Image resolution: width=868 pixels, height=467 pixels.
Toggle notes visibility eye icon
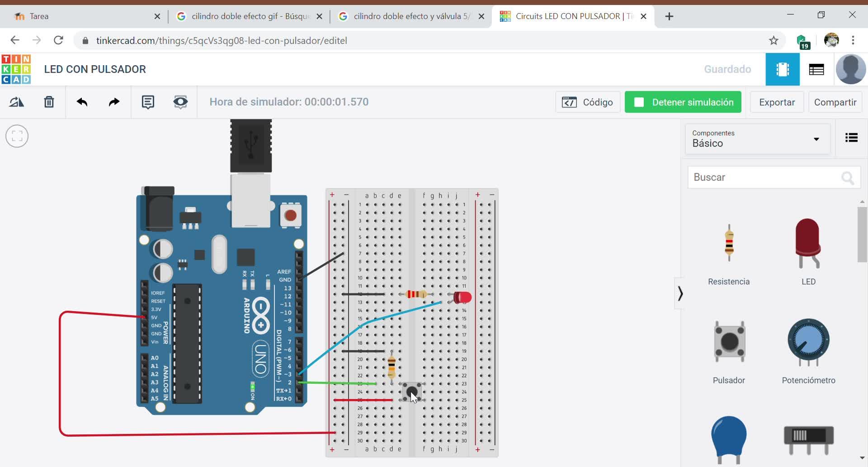click(x=180, y=102)
